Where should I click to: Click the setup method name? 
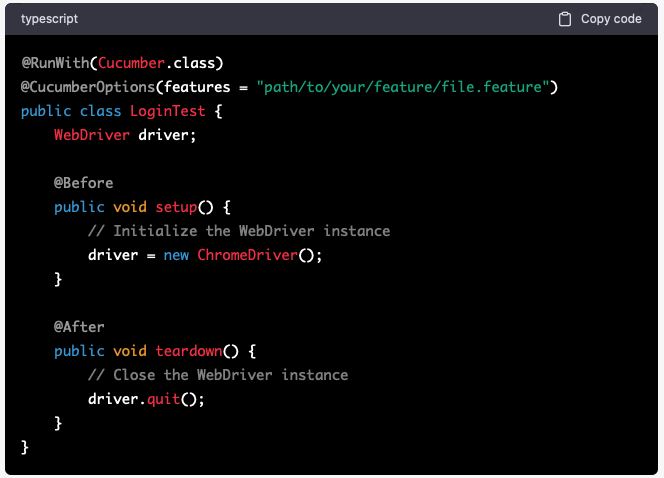coord(174,207)
